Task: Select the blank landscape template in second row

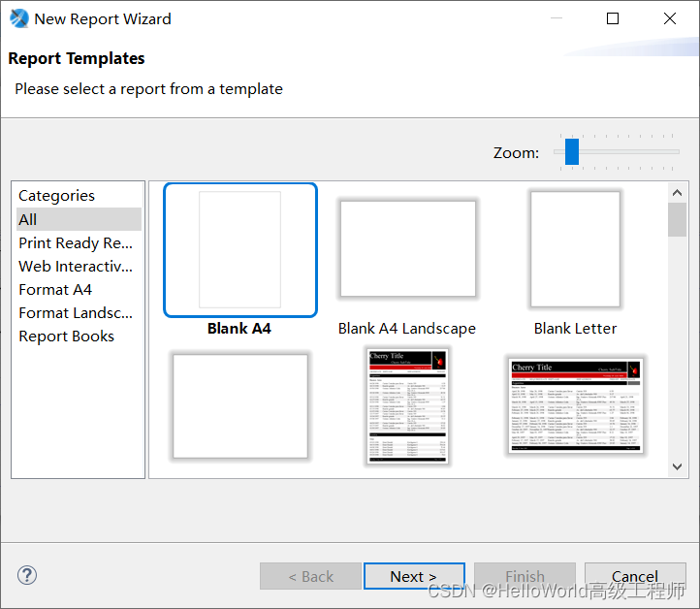Action: coord(240,406)
